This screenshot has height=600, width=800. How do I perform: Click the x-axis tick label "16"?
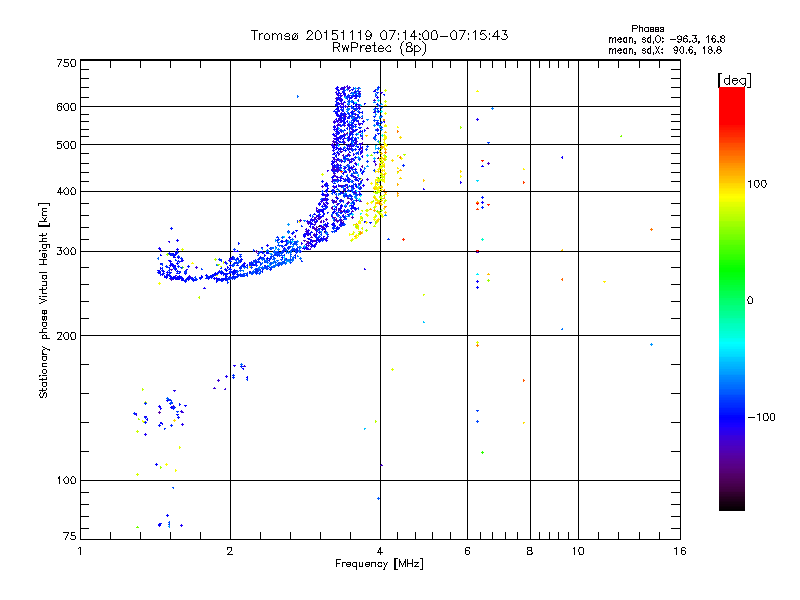[680, 551]
